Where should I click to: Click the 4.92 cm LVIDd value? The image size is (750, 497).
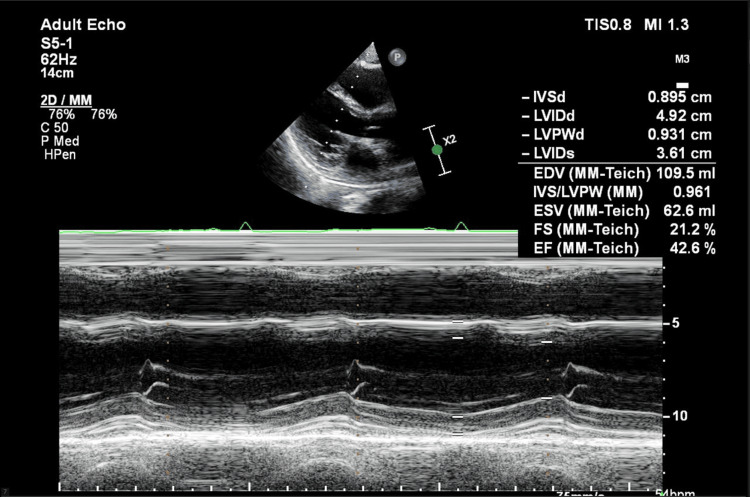(x=684, y=116)
